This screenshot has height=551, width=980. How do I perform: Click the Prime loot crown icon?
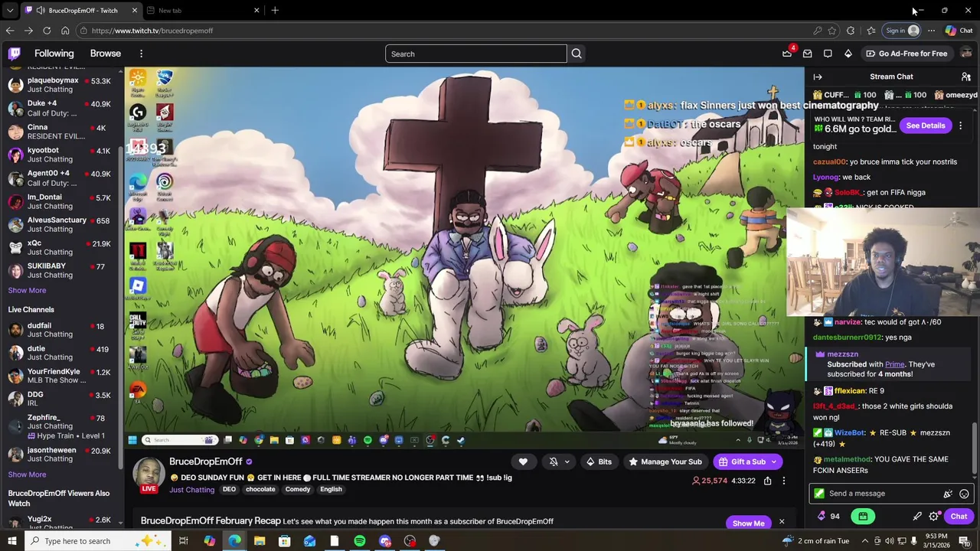(787, 54)
